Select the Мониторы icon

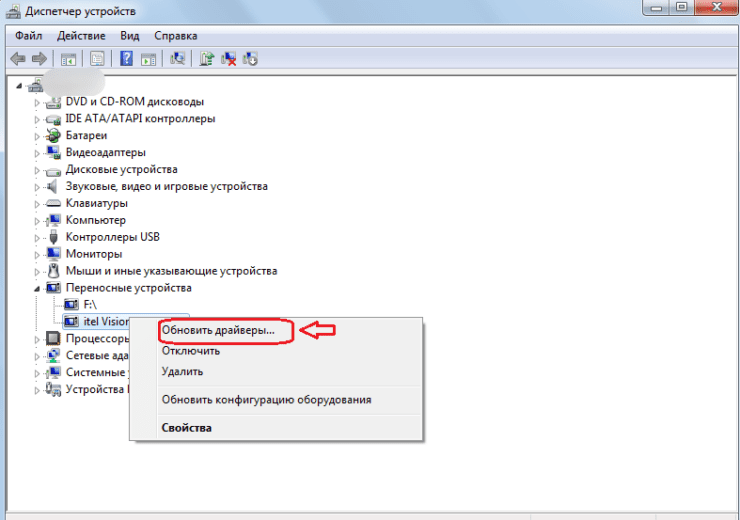pos(53,254)
